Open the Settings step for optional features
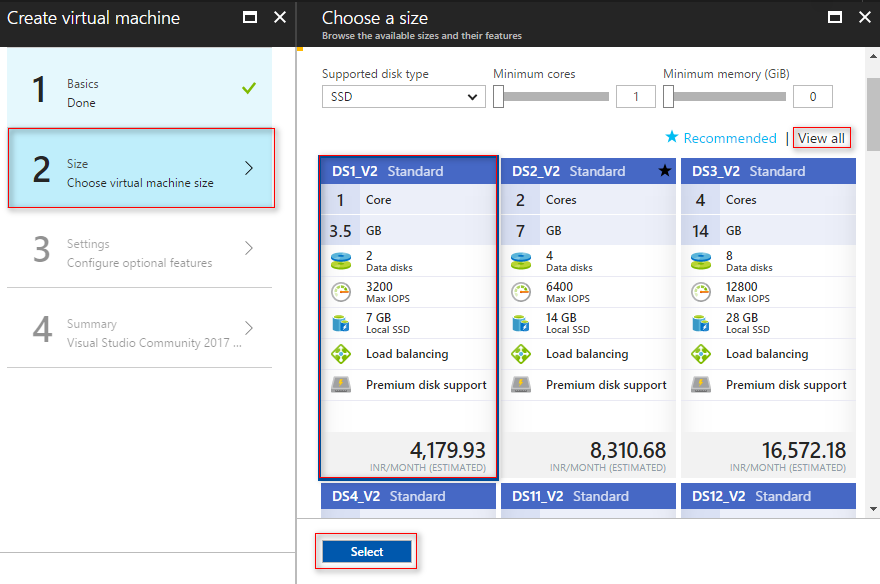Screen dimensions: 880x584 [x=141, y=250]
